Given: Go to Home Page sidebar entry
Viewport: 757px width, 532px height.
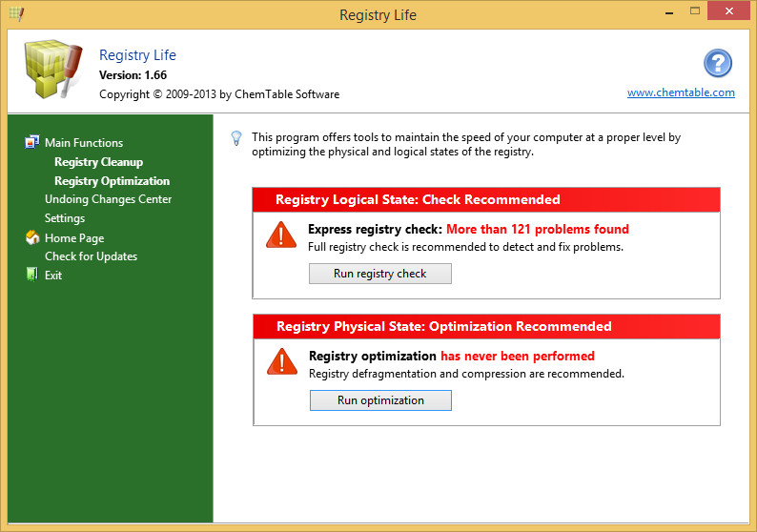Looking at the screenshot, I should (74, 238).
